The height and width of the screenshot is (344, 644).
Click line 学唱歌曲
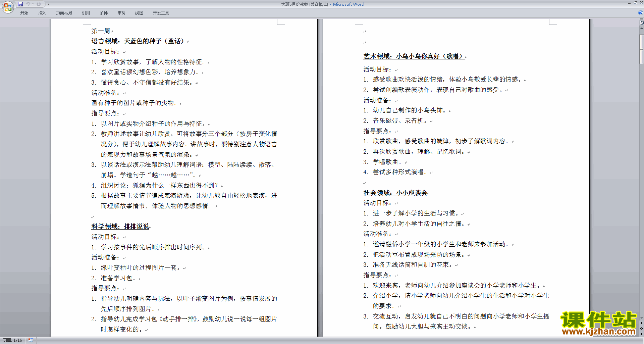[387, 162]
